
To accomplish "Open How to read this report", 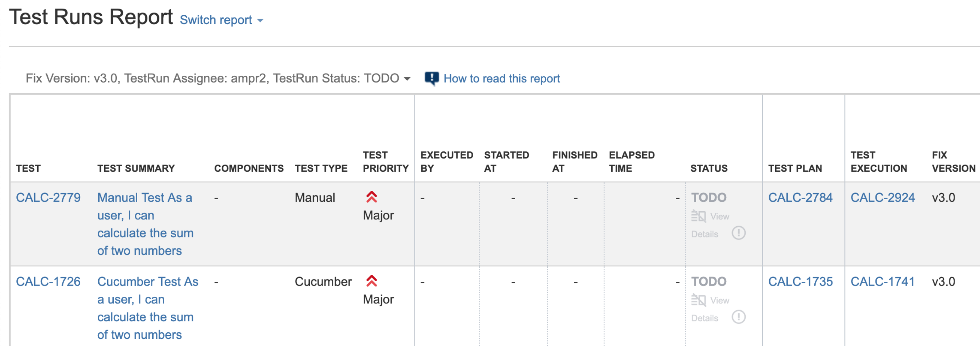I will [x=501, y=78].
